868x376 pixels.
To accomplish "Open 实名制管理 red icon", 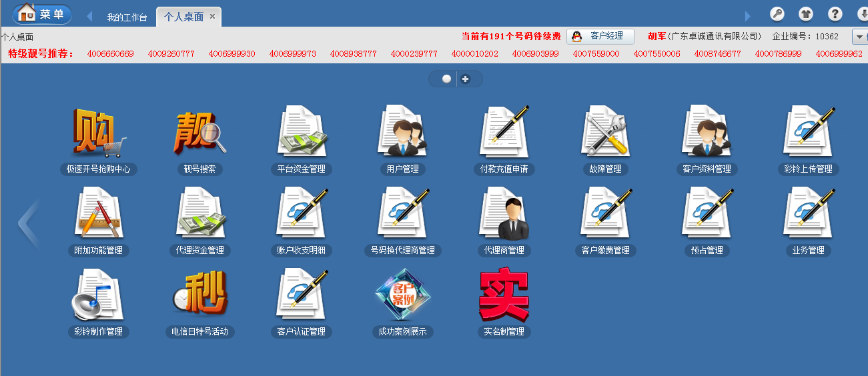I will 504,296.
